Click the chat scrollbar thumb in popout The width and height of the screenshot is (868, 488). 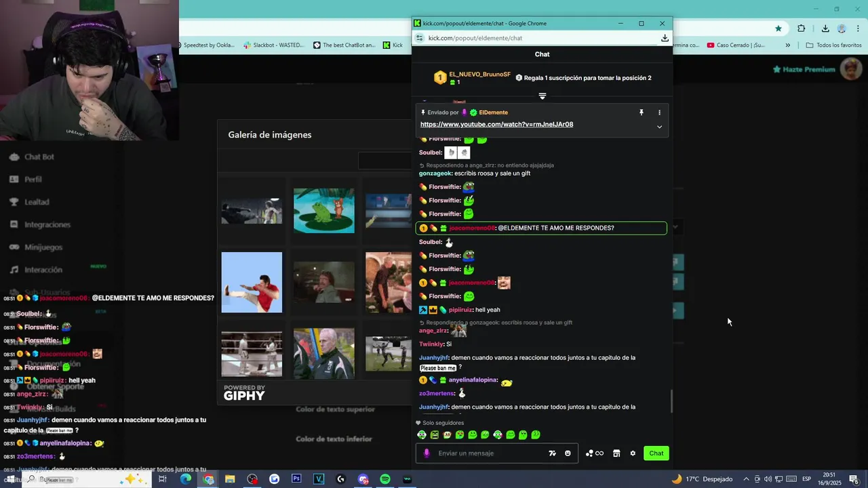point(672,401)
